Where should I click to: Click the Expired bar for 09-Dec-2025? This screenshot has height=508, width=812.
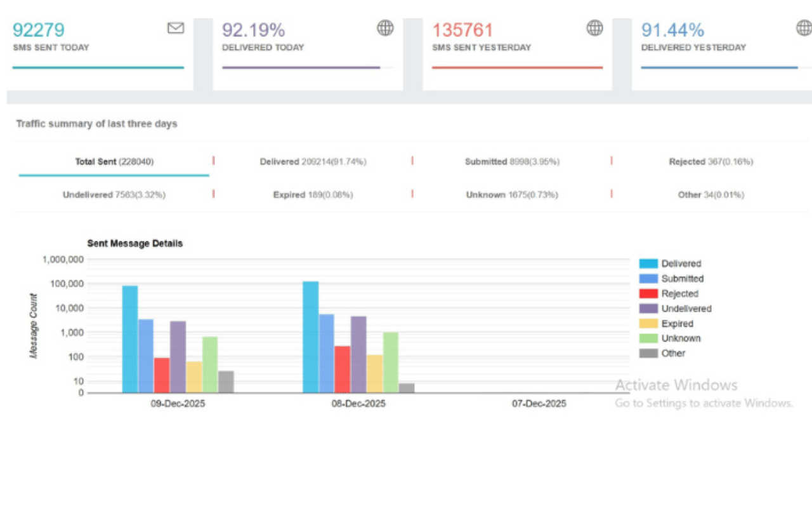pos(194,377)
